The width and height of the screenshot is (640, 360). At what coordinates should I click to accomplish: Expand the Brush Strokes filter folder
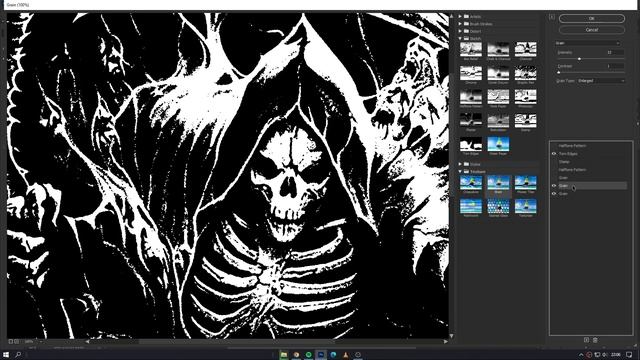(460, 24)
